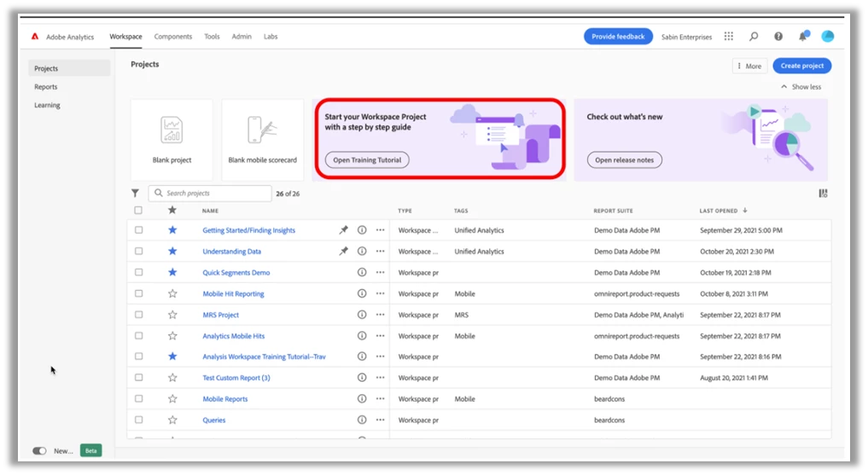Open the Labs menu
The image size is (868, 475).
pos(271,37)
